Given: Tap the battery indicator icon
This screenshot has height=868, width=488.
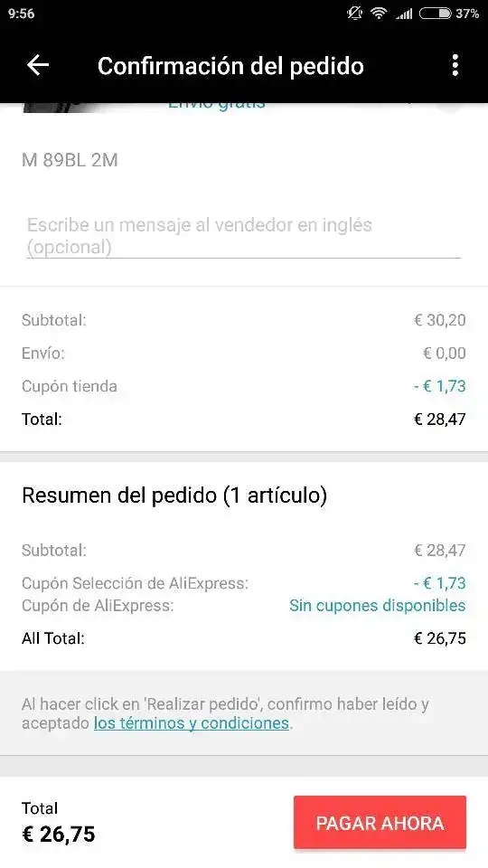Looking at the screenshot, I should coord(435,14).
